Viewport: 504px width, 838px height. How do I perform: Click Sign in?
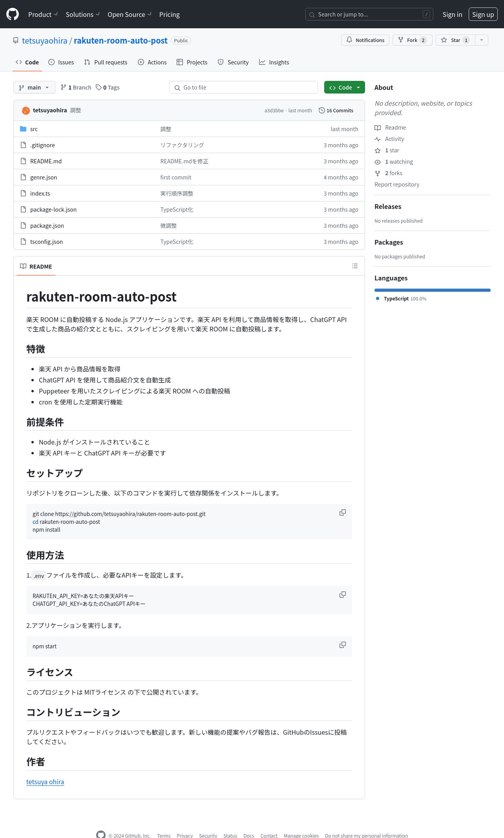(x=452, y=14)
